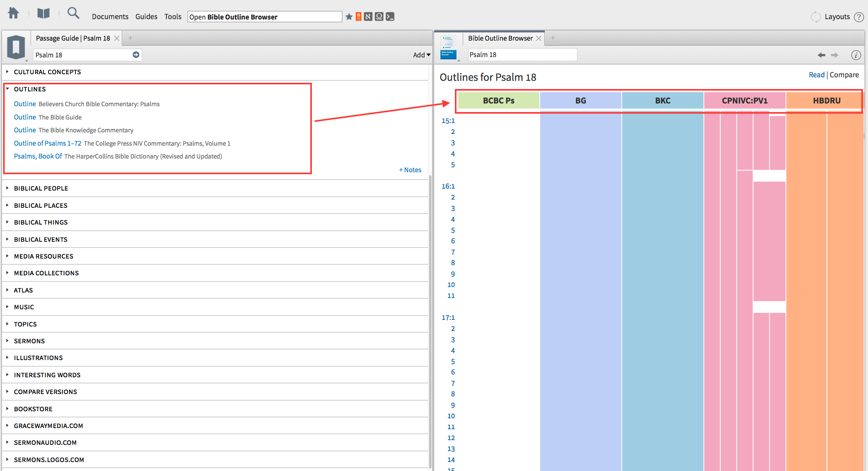Open Outline link for Believers Church Bible Commentary
This screenshot has height=471, width=868.
click(x=25, y=104)
